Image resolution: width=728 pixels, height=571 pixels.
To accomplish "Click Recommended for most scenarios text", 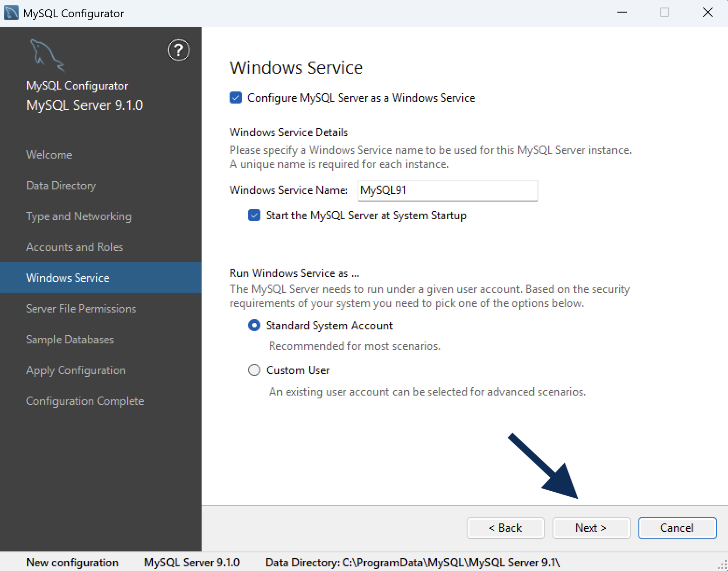I will click(x=355, y=346).
